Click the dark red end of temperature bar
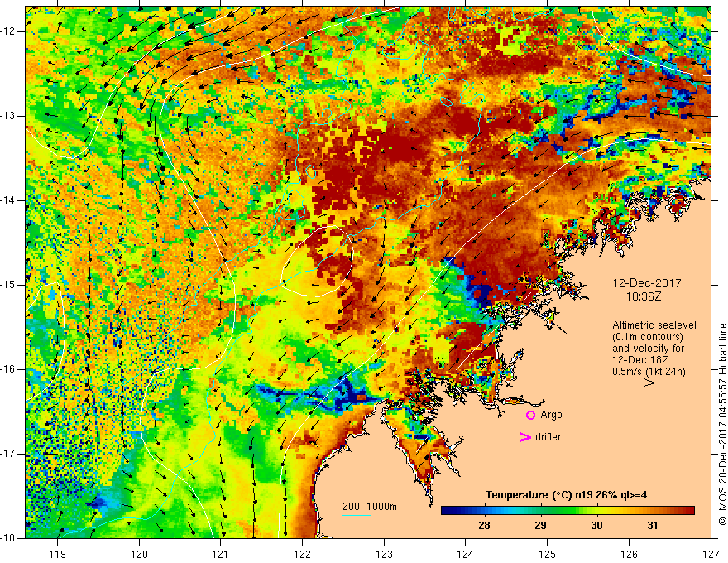Screen dimensions: 728x563 pos(688,511)
